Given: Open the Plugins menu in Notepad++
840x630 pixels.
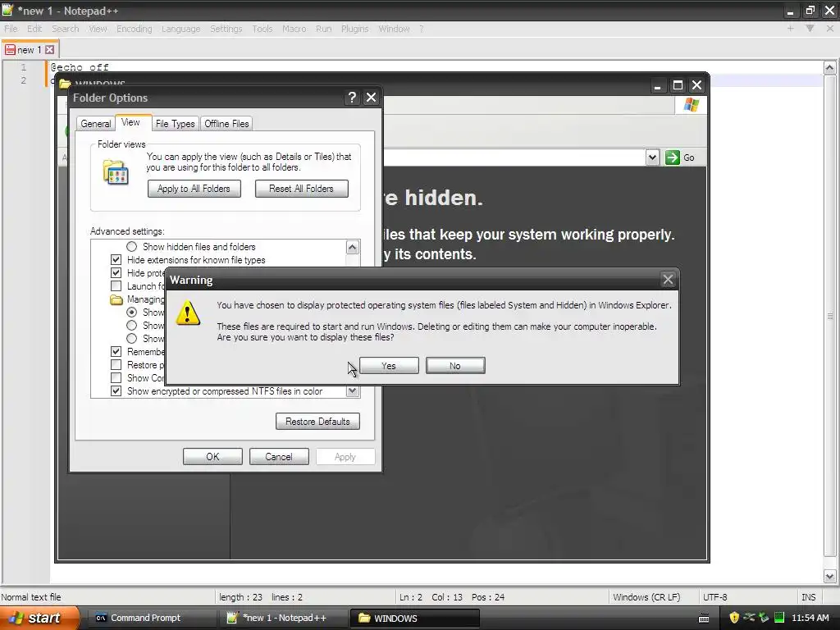Looking at the screenshot, I should tap(354, 29).
